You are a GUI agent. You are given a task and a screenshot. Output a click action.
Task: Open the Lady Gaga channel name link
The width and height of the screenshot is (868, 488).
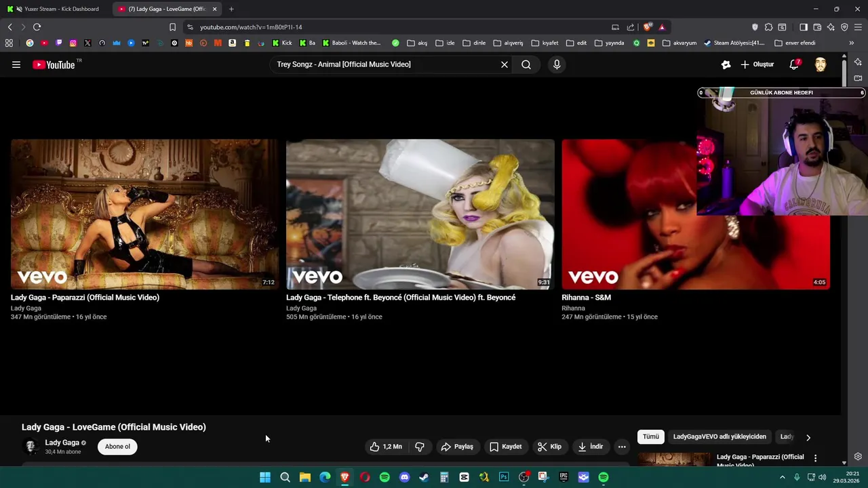tap(62, 443)
